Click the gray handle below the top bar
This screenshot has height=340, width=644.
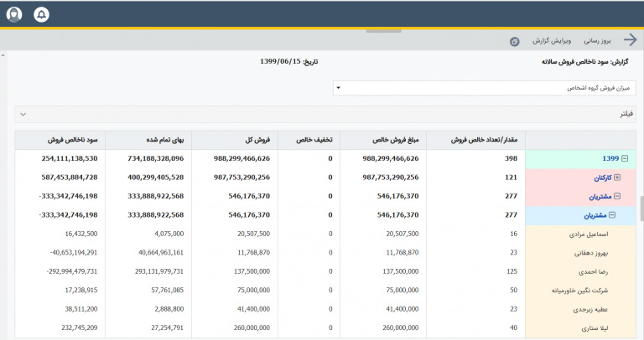pos(383,31)
